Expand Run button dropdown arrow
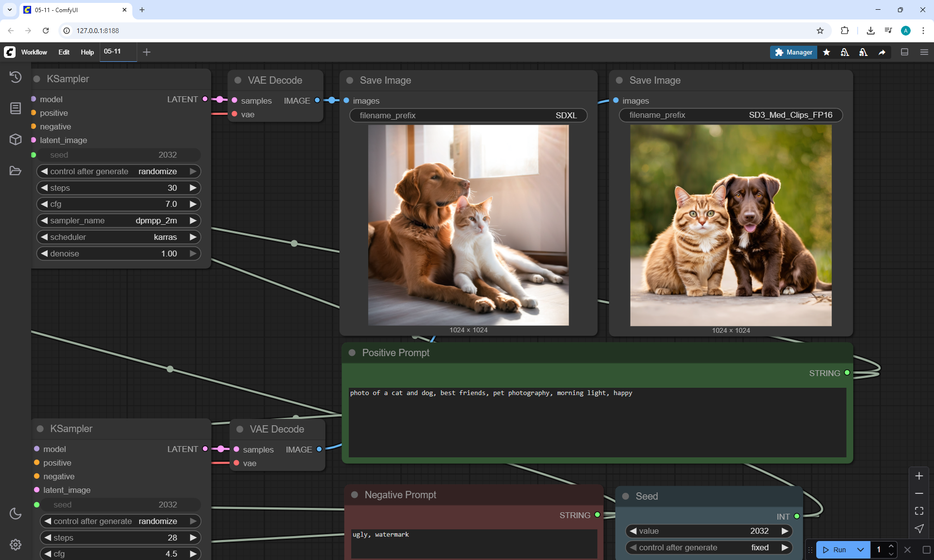 (860, 550)
